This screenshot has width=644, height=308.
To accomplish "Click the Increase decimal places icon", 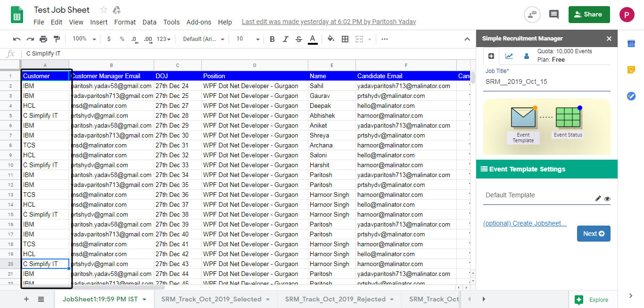I will pos(148,39).
